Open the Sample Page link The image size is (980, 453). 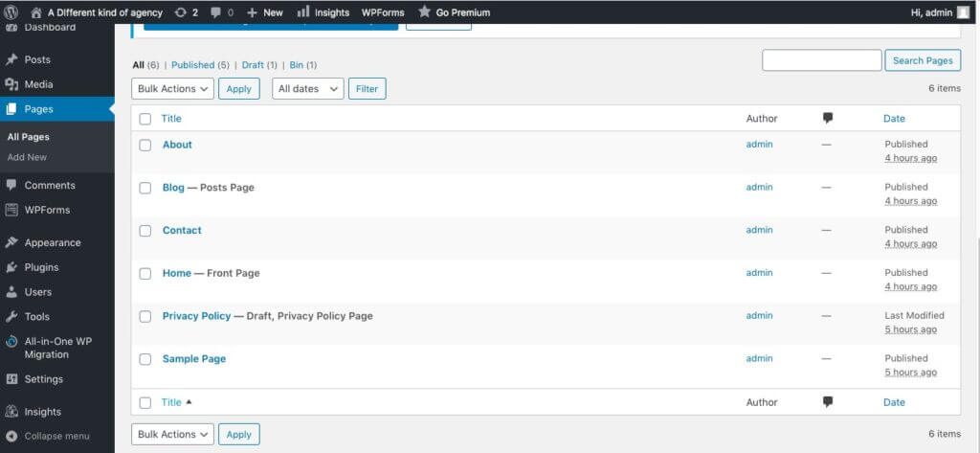(x=193, y=358)
